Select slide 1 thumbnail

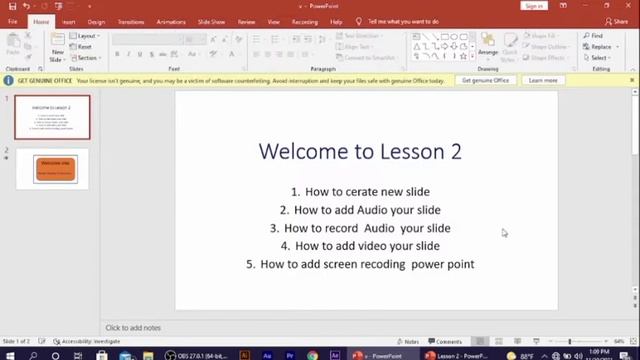[x=52, y=117]
